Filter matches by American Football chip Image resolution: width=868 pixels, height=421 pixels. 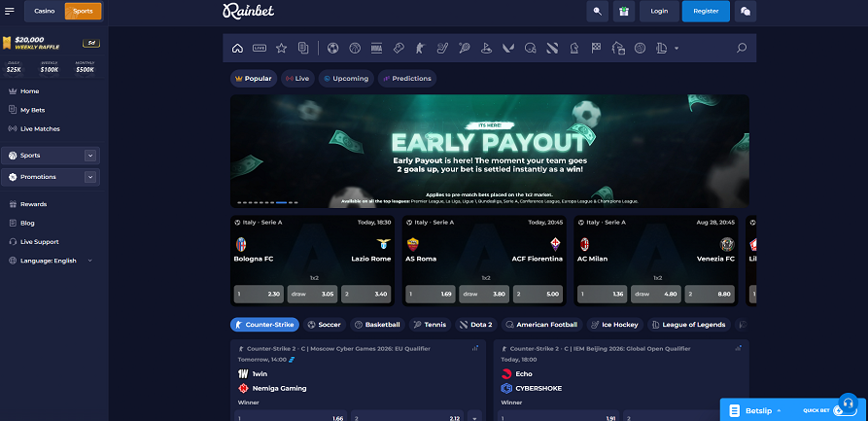(541, 325)
